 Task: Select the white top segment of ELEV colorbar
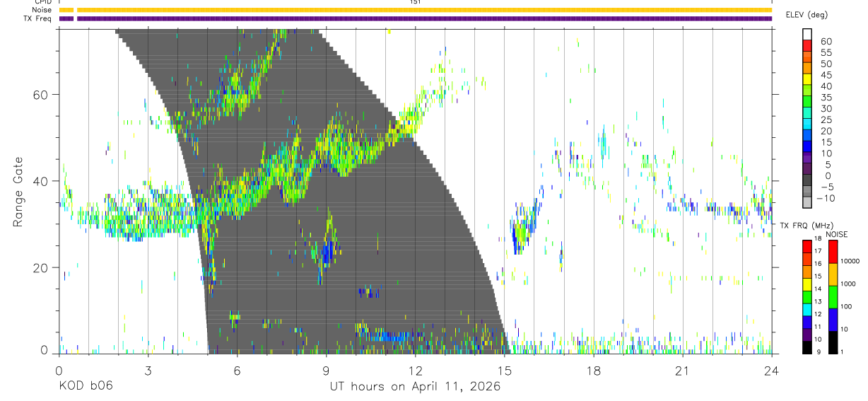807,35
